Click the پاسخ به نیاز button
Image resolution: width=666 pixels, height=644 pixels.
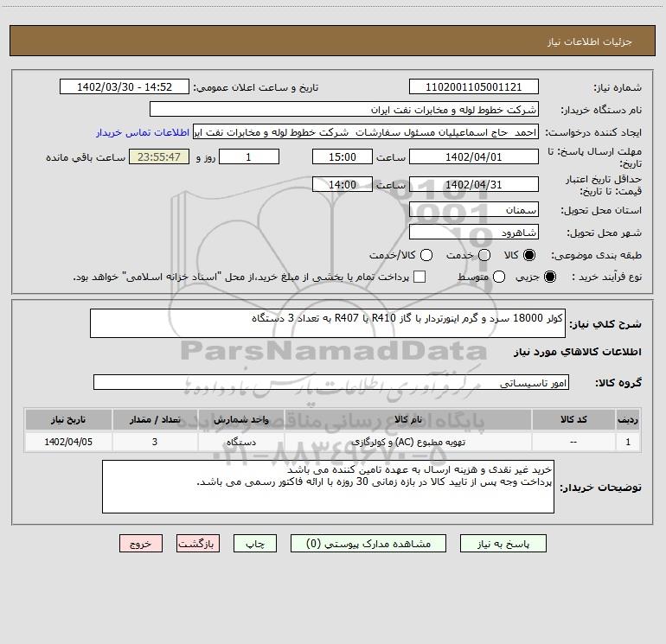503,544
